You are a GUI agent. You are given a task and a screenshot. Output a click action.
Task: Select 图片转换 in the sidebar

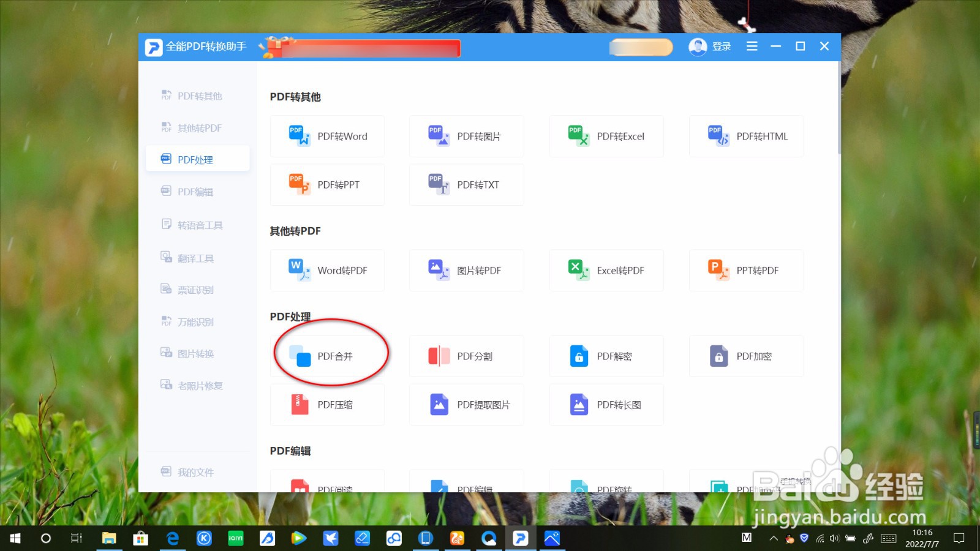point(197,353)
